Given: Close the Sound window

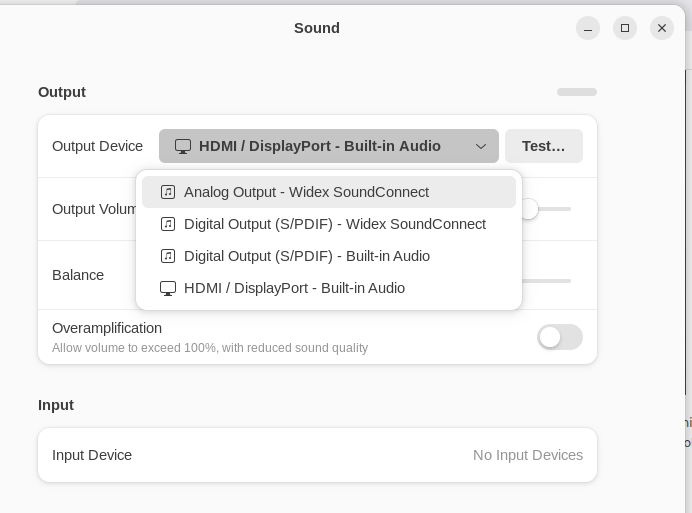Looking at the screenshot, I should pos(662,28).
